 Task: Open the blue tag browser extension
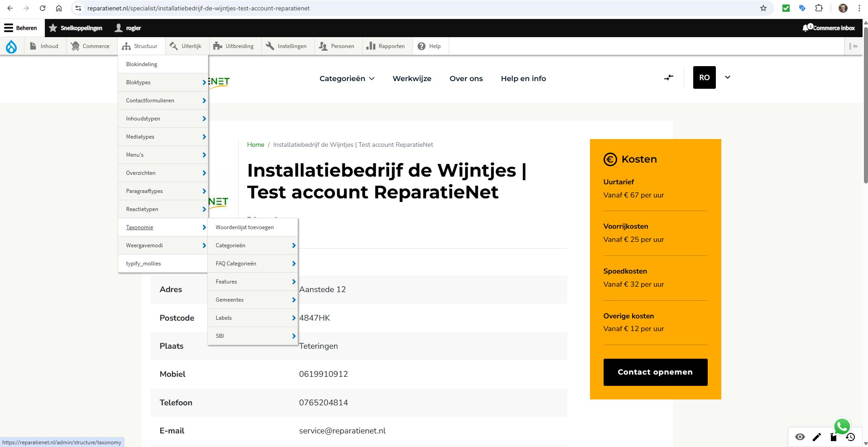[x=802, y=8]
